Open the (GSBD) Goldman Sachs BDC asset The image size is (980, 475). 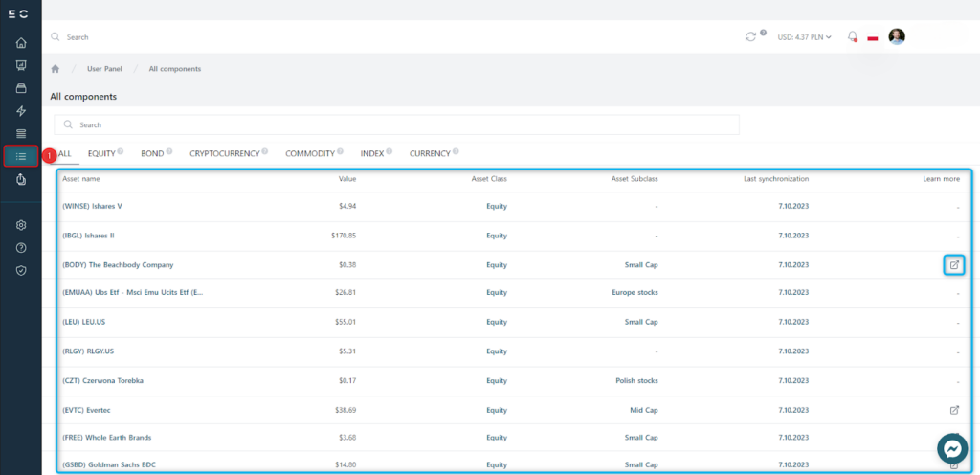tap(105, 464)
